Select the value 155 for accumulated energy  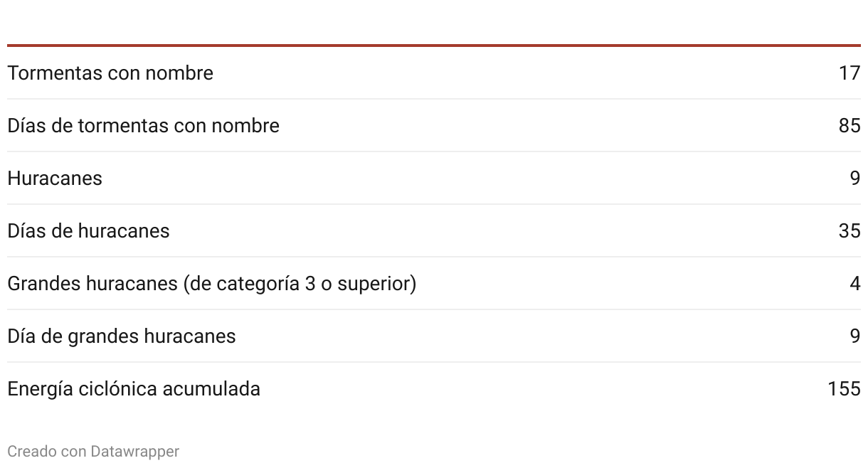[x=844, y=389]
